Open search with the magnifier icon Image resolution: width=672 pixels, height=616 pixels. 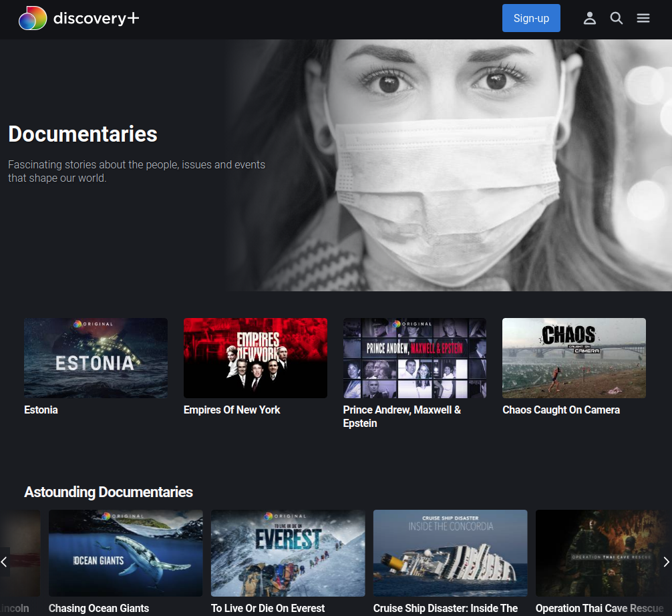(617, 18)
